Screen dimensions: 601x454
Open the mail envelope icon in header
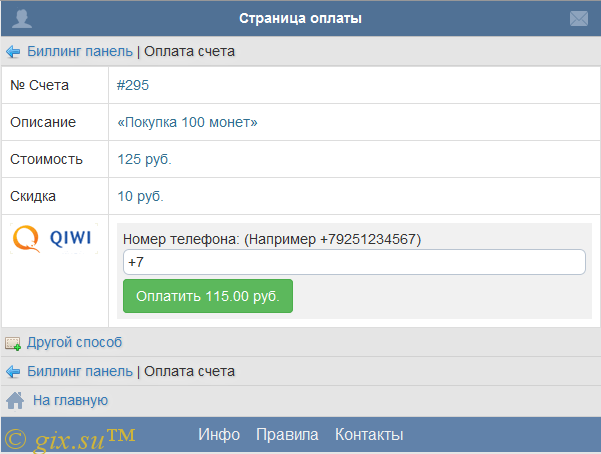click(579, 18)
